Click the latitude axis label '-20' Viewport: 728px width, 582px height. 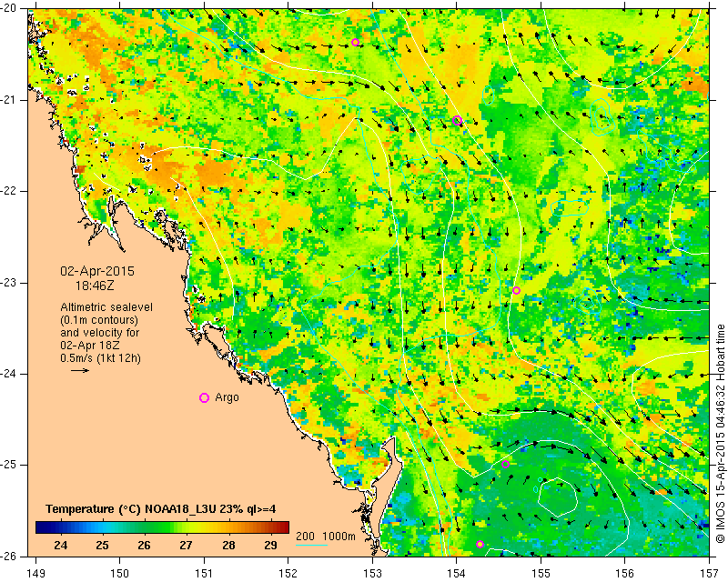pos(9,8)
